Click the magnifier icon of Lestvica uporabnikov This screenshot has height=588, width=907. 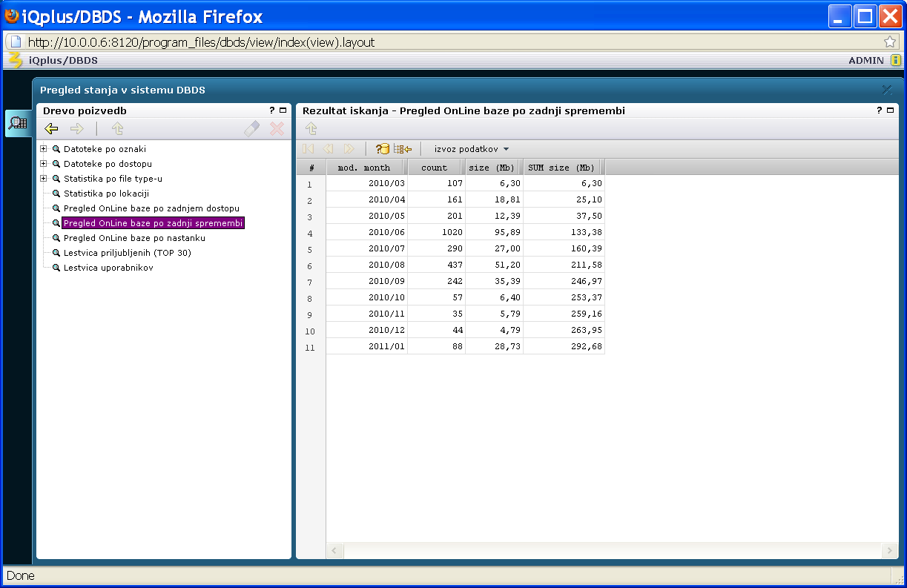pyautogui.click(x=56, y=268)
